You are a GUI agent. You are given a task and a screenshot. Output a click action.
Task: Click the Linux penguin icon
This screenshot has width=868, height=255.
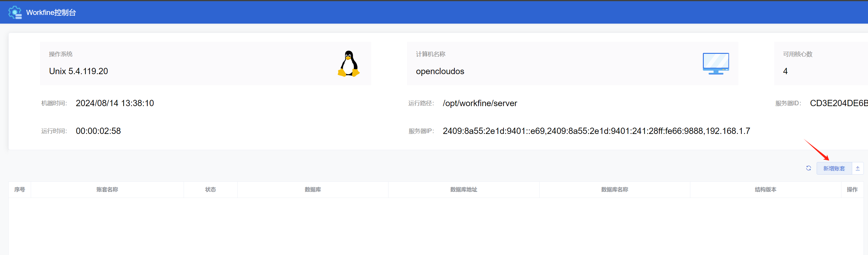click(348, 64)
